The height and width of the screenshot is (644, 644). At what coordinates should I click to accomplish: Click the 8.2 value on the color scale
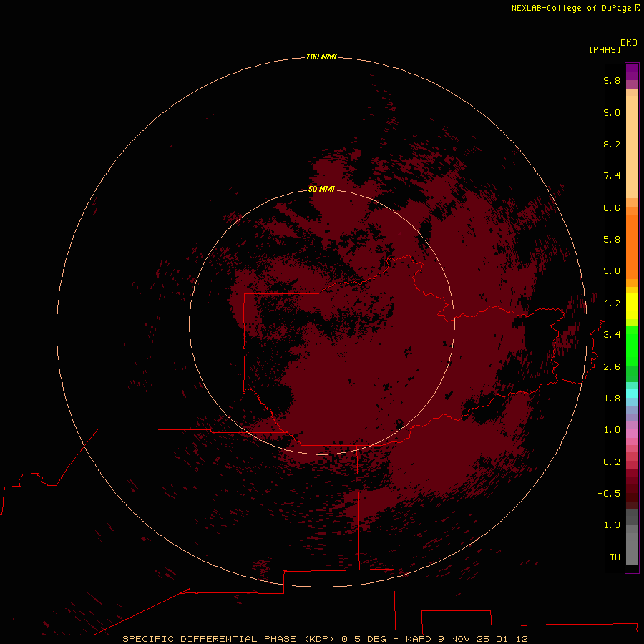pos(612,144)
